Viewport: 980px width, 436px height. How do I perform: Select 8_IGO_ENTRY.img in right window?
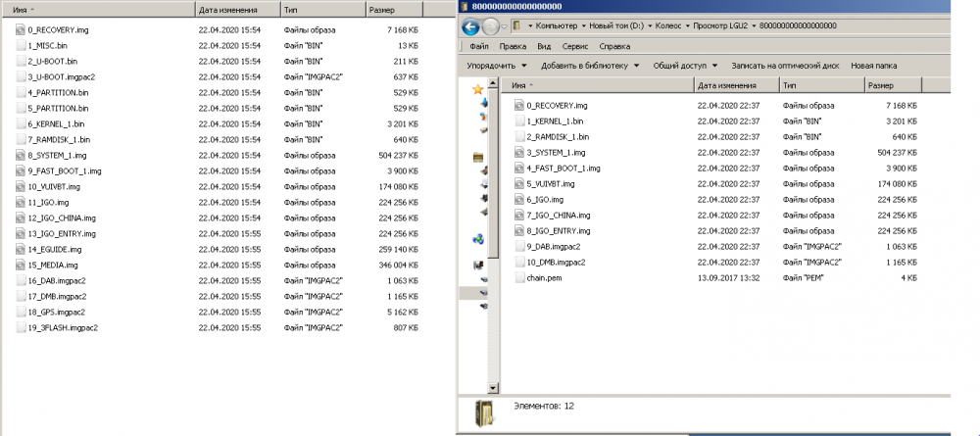[x=559, y=230]
